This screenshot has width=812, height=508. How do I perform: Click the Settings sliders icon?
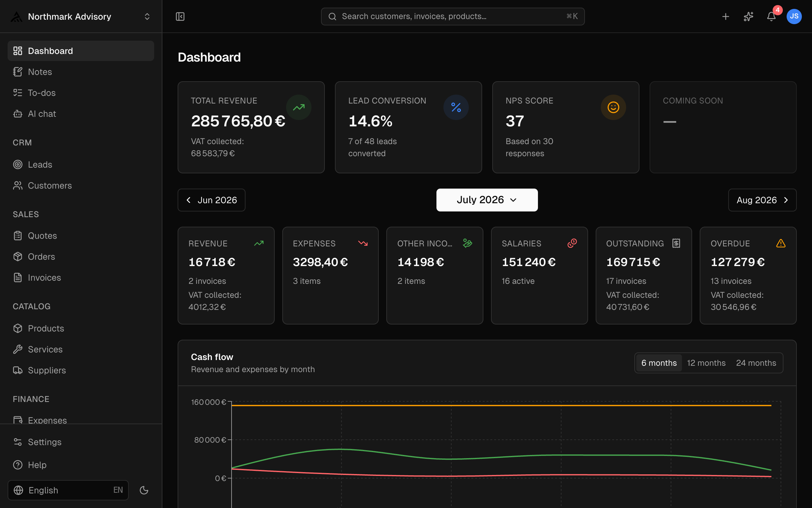tap(18, 442)
